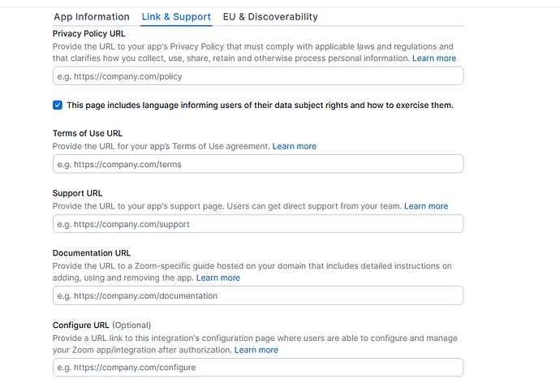The image size is (560, 392).
Task: Open Learn more link for Privacy Policy
Action: click(433, 58)
